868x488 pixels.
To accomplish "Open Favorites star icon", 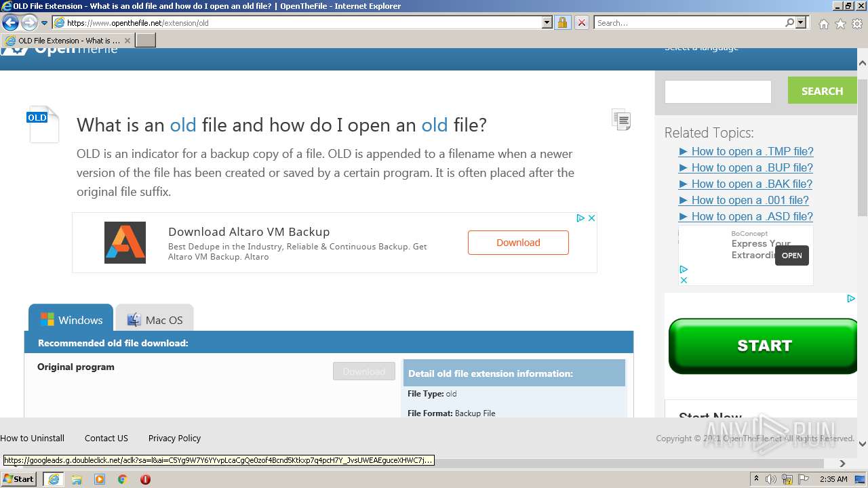I will tap(840, 24).
